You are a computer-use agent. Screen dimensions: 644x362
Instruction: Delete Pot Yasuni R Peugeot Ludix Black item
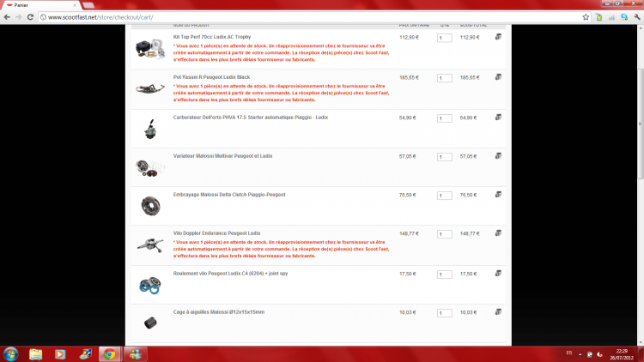pyautogui.click(x=498, y=77)
